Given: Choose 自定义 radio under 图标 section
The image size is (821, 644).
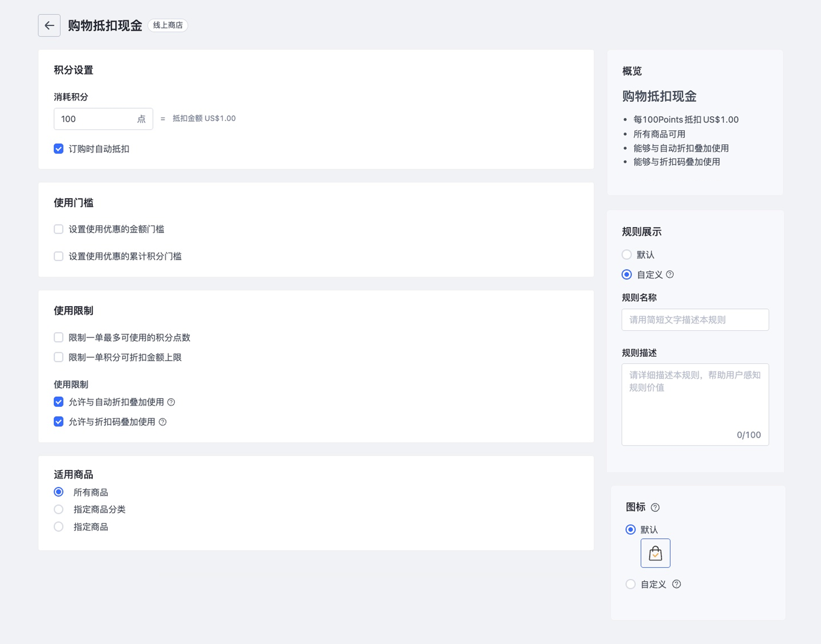Looking at the screenshot, I should click(x=630, y=584).
